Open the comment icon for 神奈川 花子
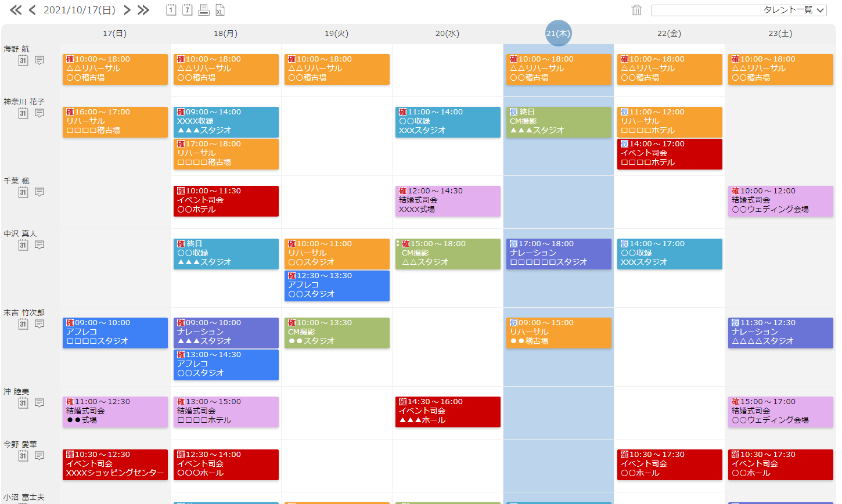The height and width of the screenshot is (504, 842). (39, 113)
